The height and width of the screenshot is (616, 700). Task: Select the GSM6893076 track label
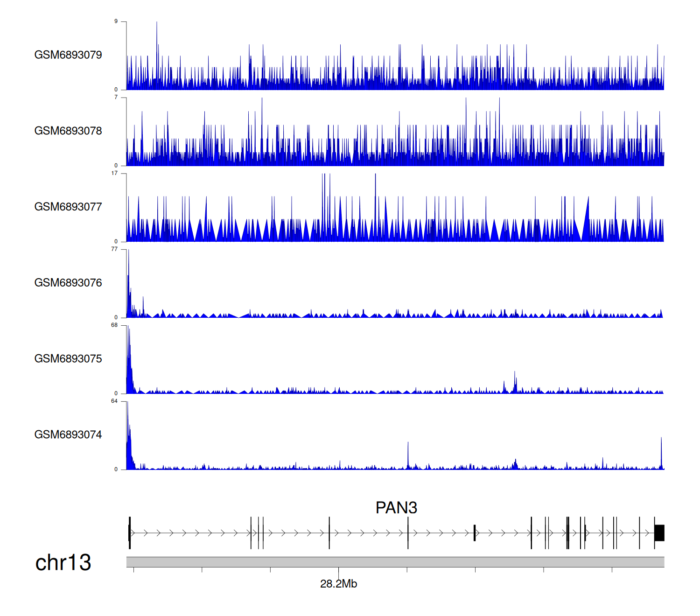(68, 283)
